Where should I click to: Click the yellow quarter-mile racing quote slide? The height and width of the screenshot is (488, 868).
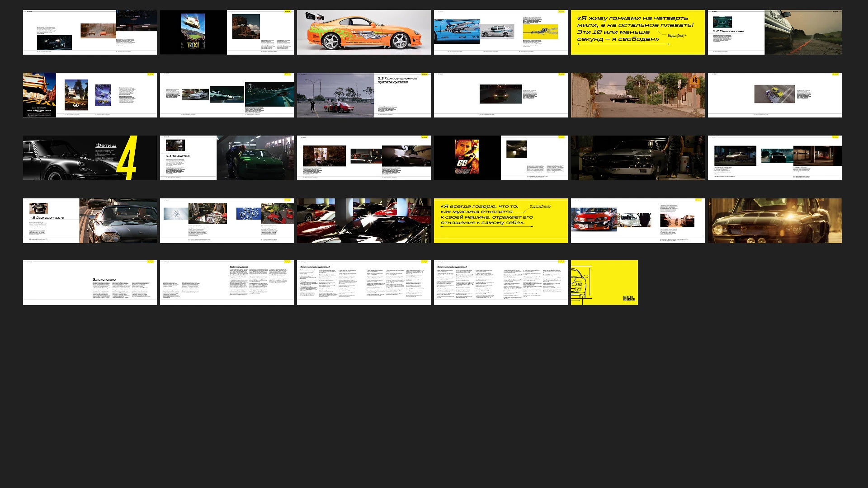click(x=637, y=32)
